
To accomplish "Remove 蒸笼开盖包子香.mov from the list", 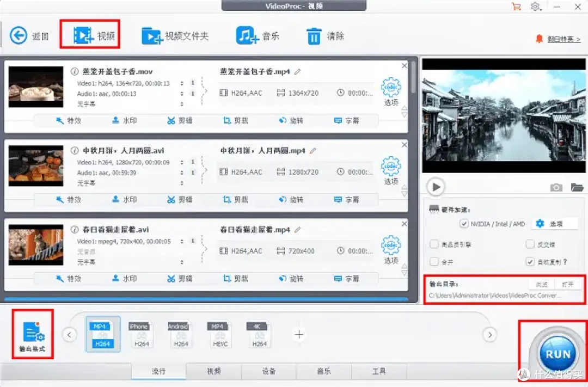I will point(404,66).
